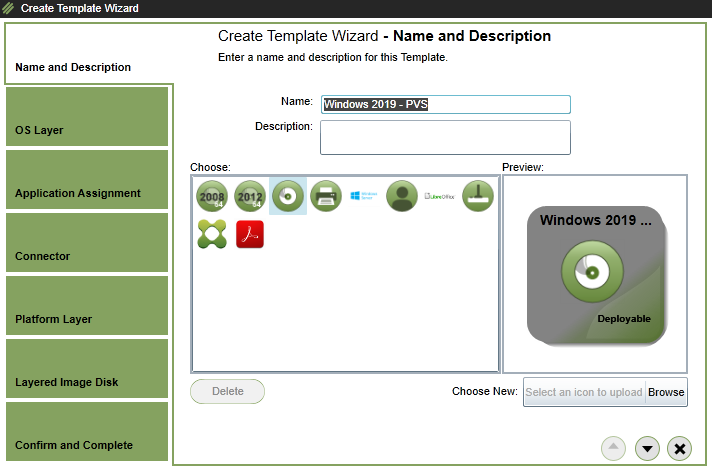Image resolution: width=712 pixels, height=470 pixels.
Task: Open the Platform Layer tab
Action: pyautogui.click(x=86, y=306)
